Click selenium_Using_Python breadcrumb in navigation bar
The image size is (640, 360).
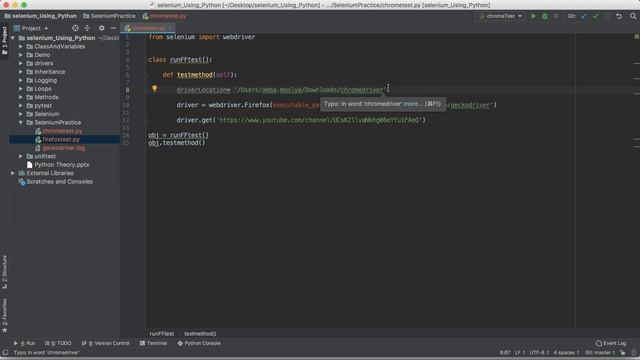(x=40, y=16)
